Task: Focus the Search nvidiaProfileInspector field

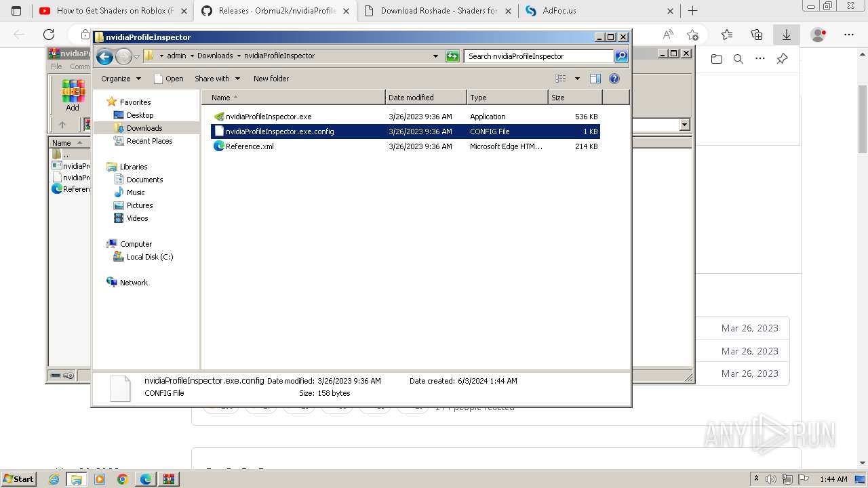Action: coord(539,56)
